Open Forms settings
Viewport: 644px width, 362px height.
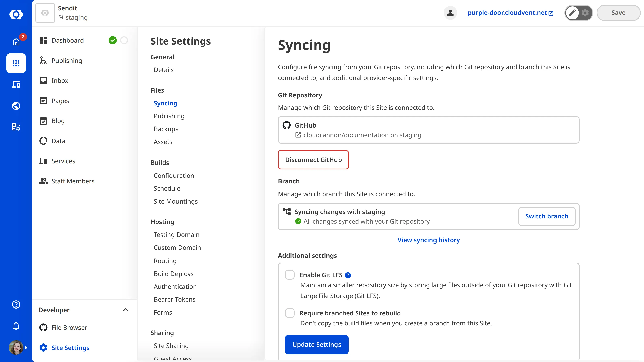click(163, 312)
